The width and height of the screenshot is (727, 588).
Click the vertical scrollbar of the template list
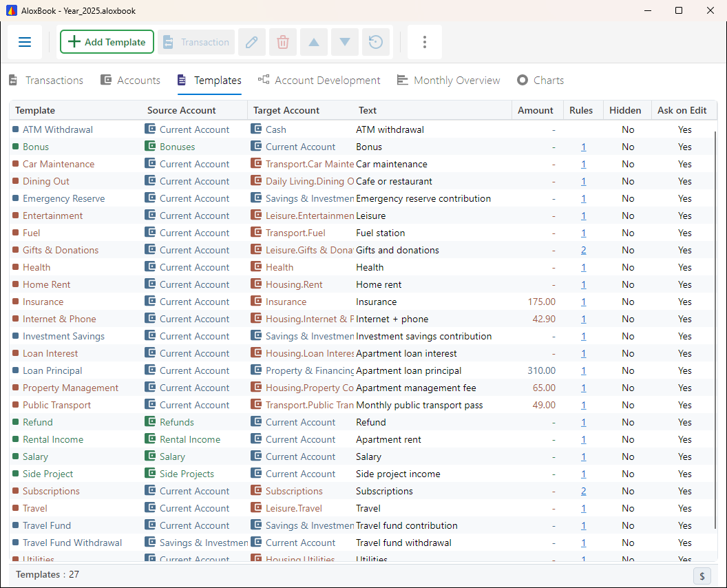[x=715, y=329]
